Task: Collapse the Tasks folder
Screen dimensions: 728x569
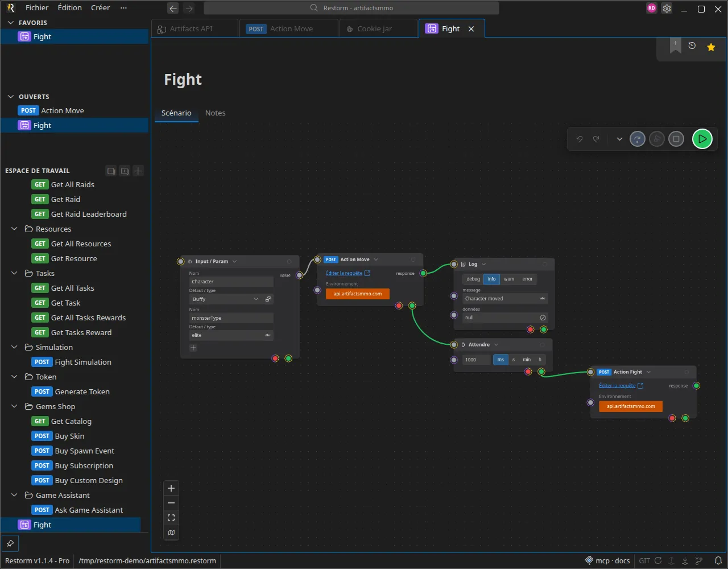Action: 15,273
